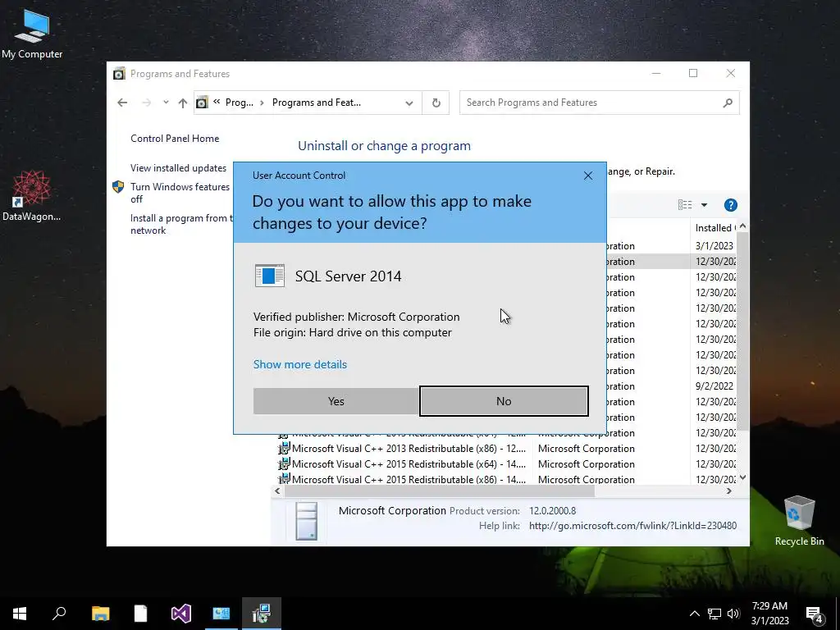Refresh the Programs and Features list
Image resolution: width=840 pixels, height=630 pixels.
coord(436,103)
